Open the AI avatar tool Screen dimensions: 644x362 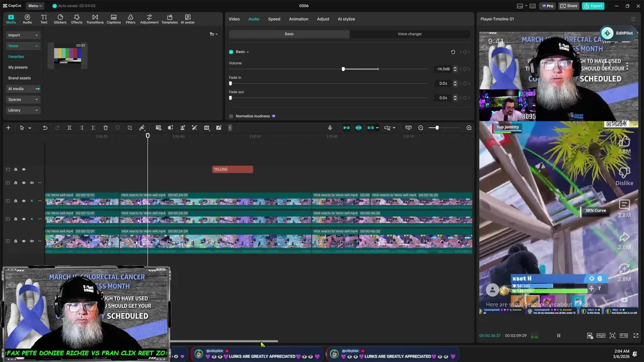(188, 19)
